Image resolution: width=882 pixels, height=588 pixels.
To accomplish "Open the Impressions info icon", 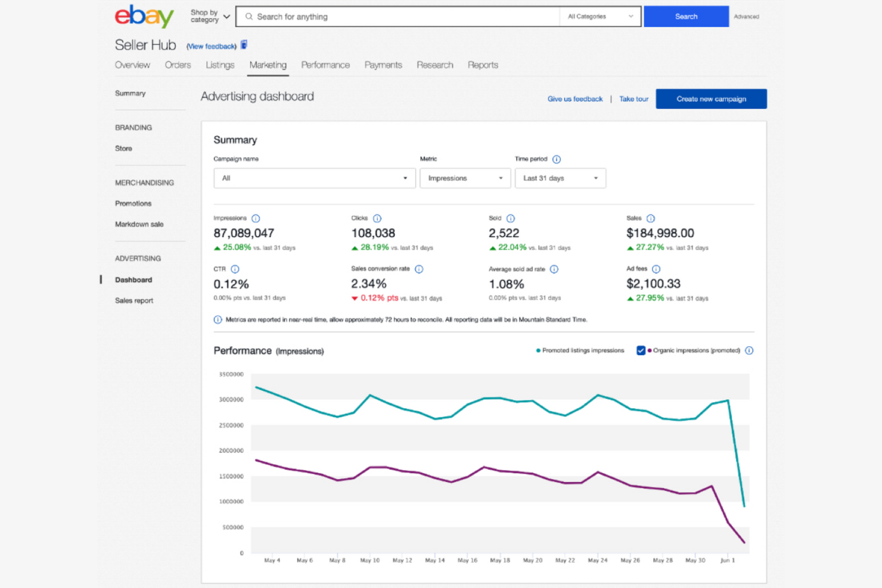I will pyautogui.click(x=256, y=219).
